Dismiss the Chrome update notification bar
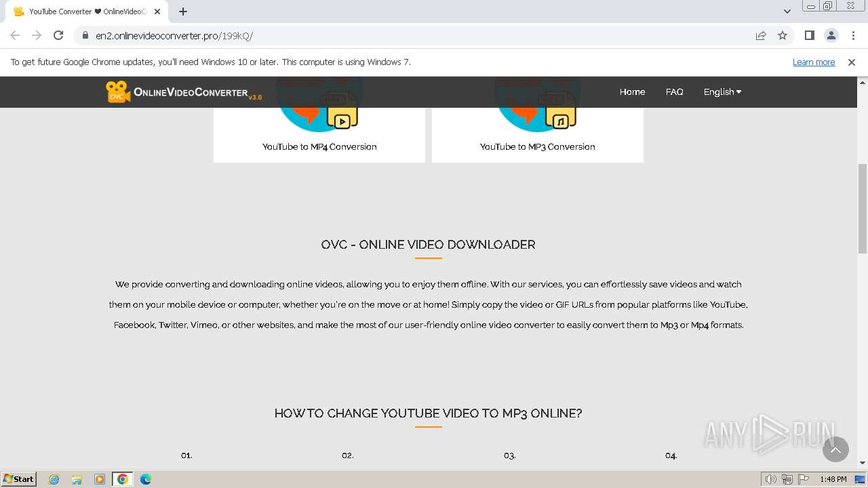Image resolution: width=868 pixels, height=488 pixels. click(852, 62)
